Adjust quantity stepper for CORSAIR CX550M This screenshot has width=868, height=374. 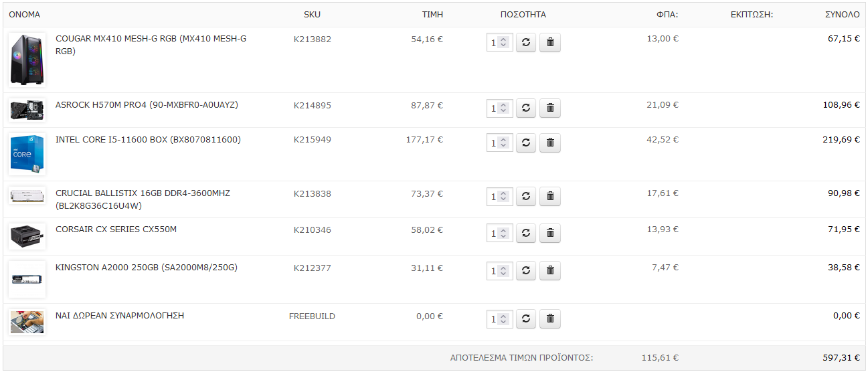click(x=504, y=233)
